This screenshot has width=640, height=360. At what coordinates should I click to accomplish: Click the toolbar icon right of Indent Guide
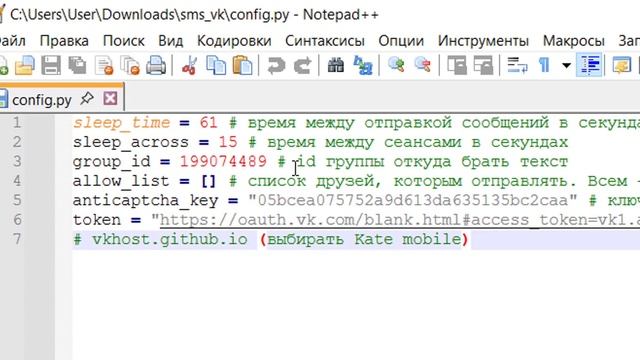click(621, 65)
